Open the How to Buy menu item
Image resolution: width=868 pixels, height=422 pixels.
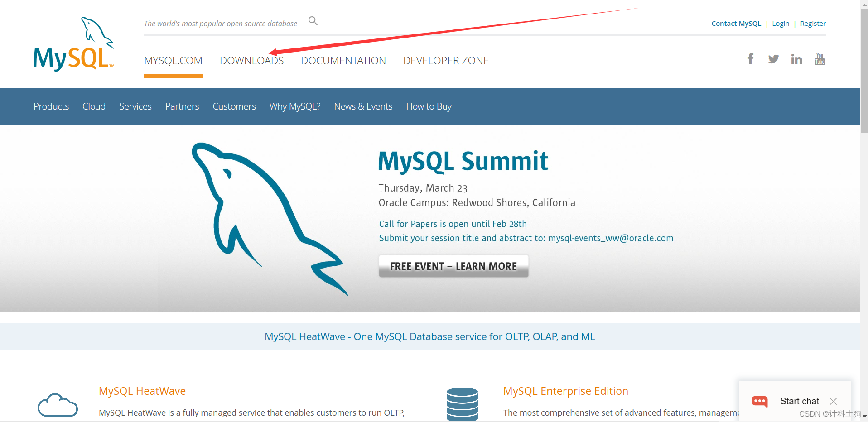(x=429, y=106)
